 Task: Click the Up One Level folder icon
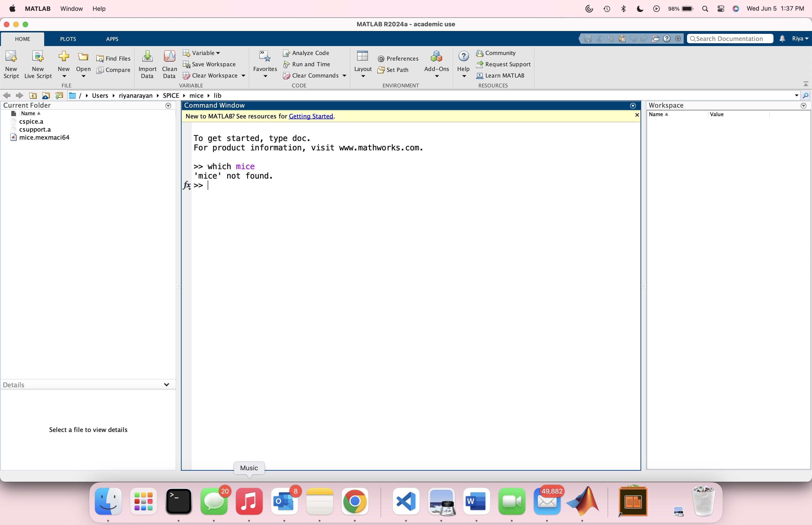pos(33,95)
